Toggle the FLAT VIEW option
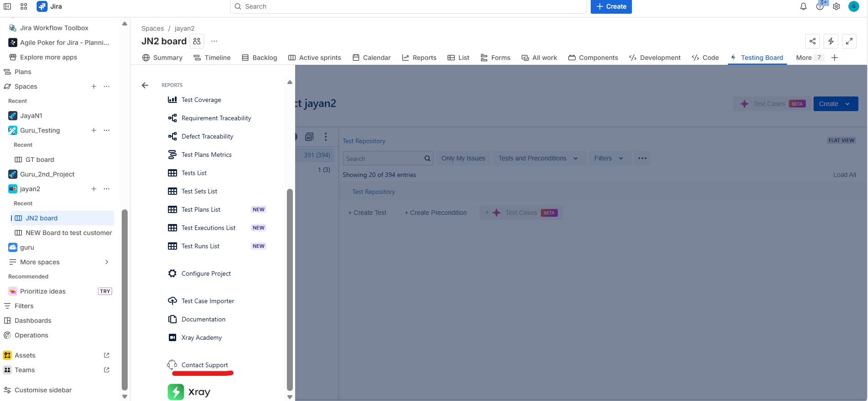The image size is (868, 401). click(841, 140)
